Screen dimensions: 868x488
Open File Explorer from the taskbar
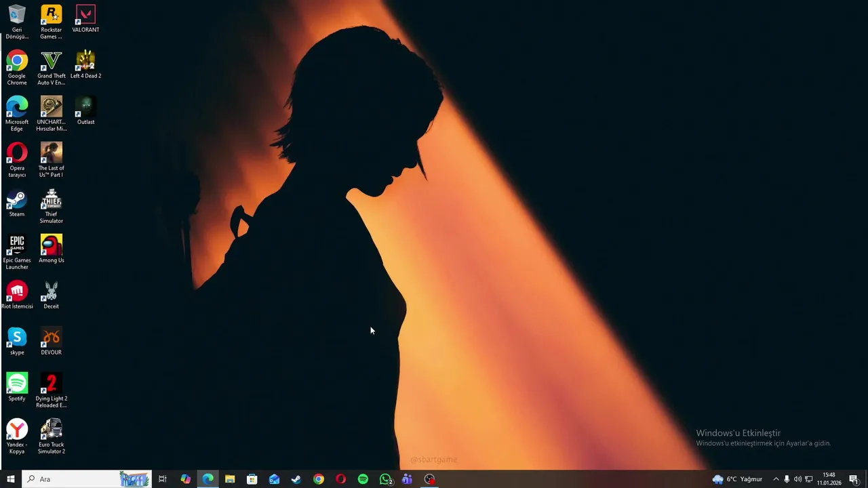click(230, 479)
